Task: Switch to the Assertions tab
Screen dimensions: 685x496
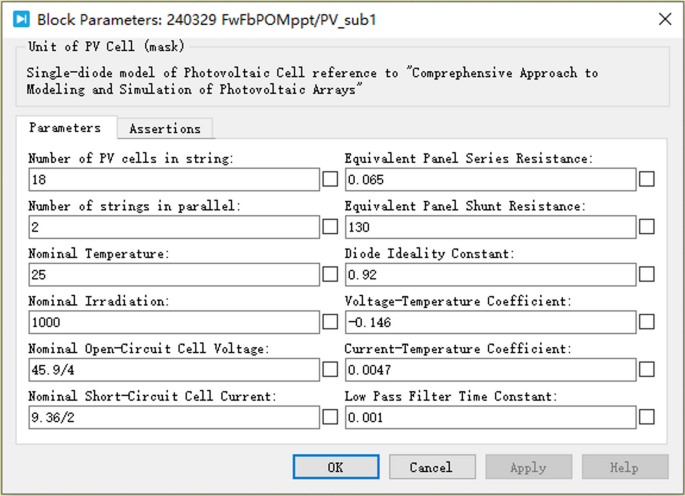Action: tap(165, 129)
